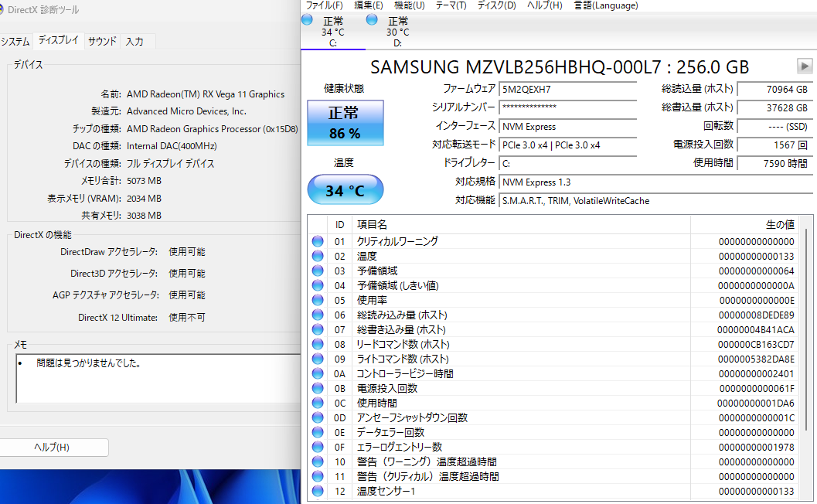
Task: Click status orb for アンセーフシャットダウン回数 row
Action: point(318,417)
